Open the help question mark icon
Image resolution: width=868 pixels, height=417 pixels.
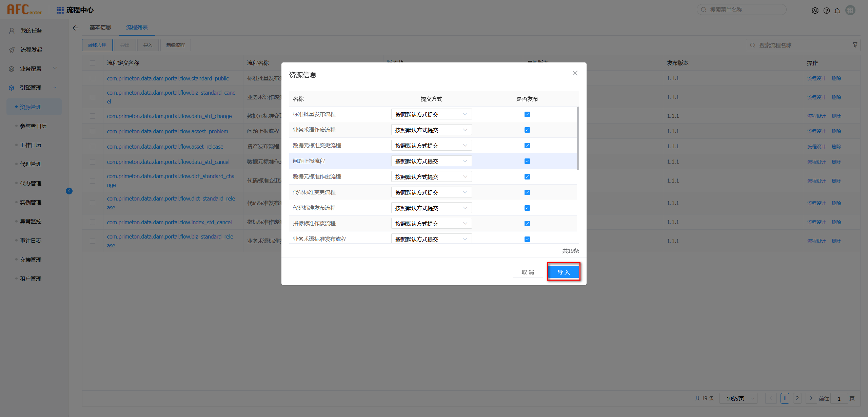[827, 11]
